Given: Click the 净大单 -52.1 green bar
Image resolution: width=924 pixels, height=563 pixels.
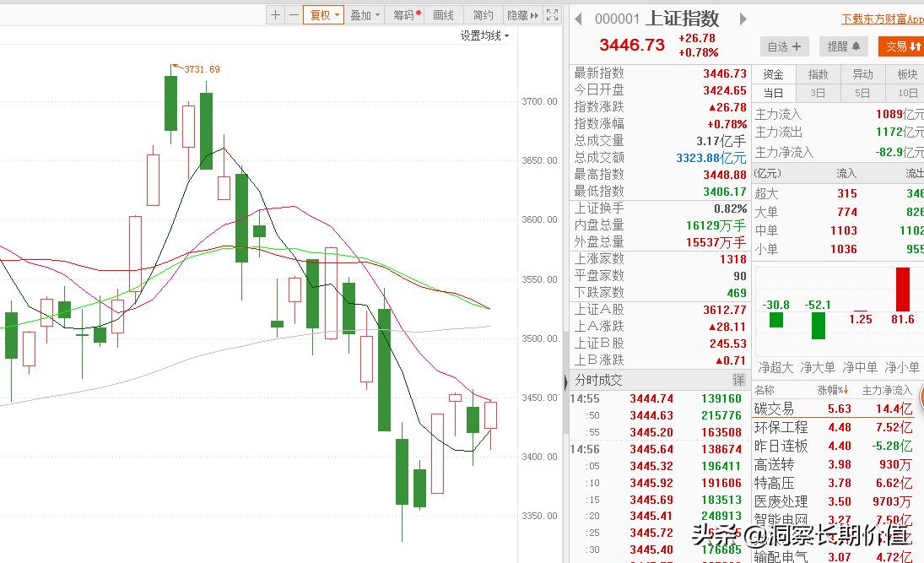Looking at the screenshot, I should (x=818, y=326).
